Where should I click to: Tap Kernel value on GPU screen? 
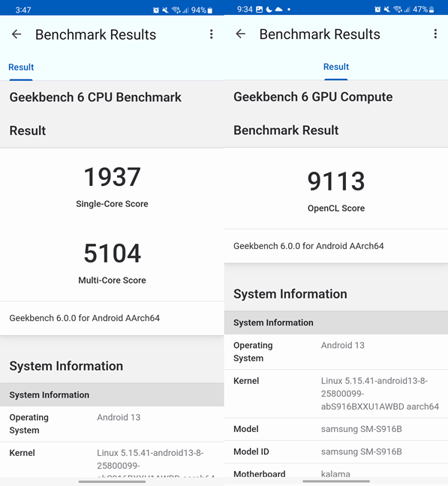tap(380, 394)
